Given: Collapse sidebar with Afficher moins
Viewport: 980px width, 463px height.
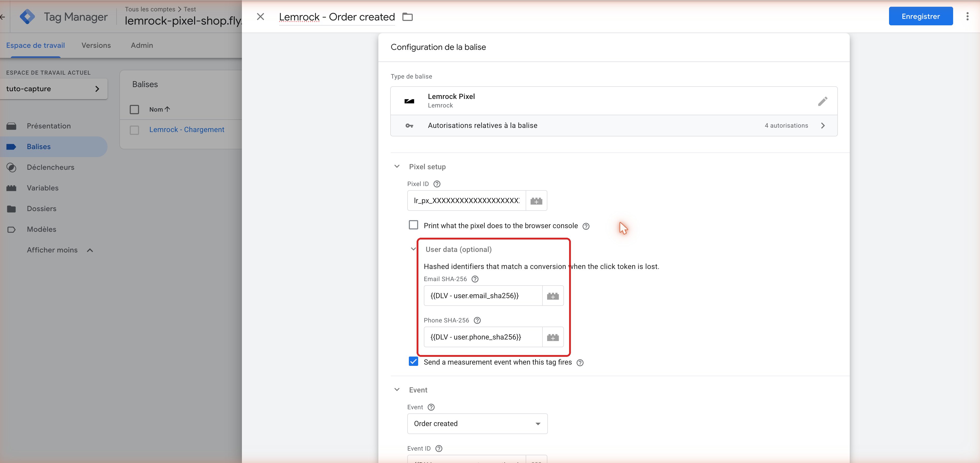Looking at the screenshot, I should [x=60, y=250].
